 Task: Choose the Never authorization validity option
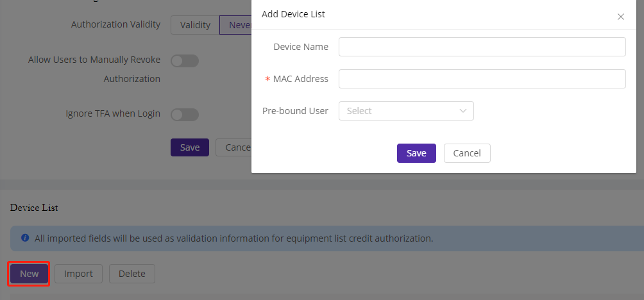[236, 25]
